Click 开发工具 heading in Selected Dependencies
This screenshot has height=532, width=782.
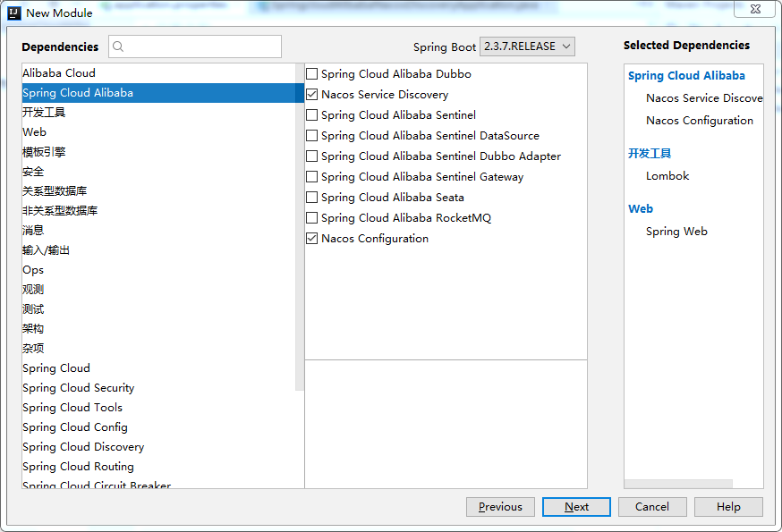click(x=650, y=154)
